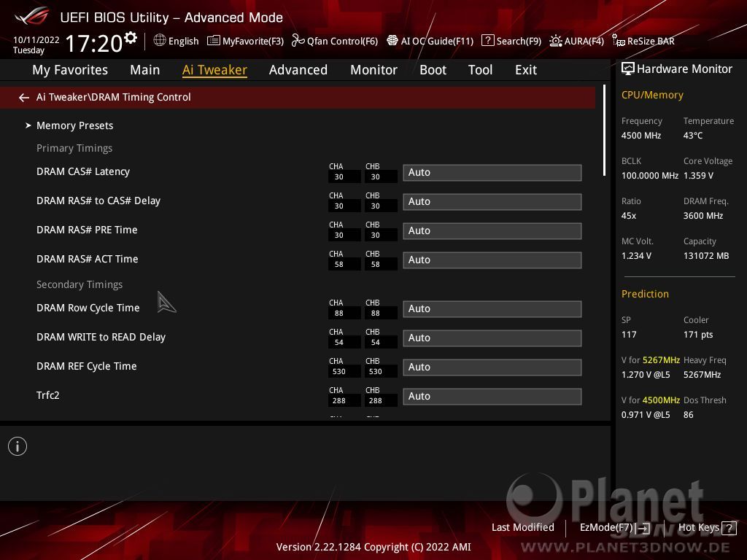Select the Exit tab

526,70
